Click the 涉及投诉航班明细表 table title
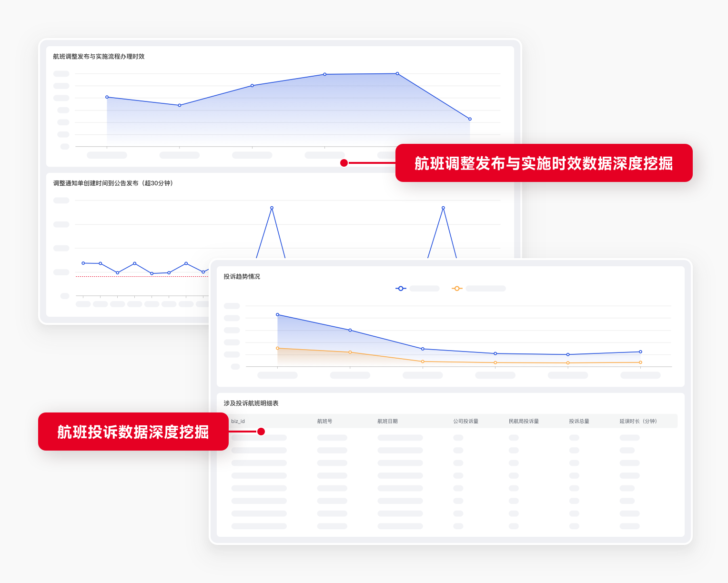728x583 pixels. pyautogui.click(x=251, y=403)
